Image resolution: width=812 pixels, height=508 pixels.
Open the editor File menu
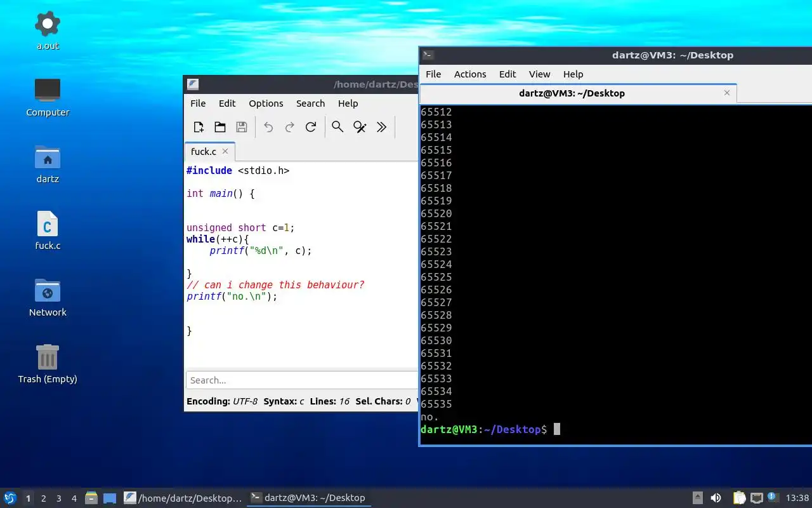point(198,104)
